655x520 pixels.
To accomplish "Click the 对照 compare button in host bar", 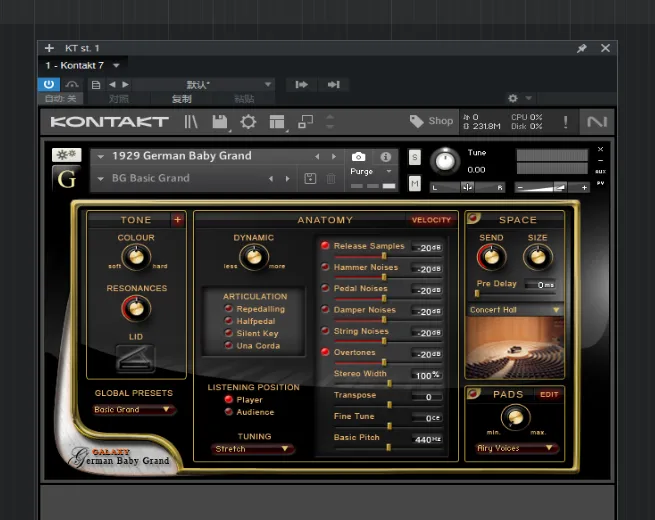I will [x=119, y=99].
